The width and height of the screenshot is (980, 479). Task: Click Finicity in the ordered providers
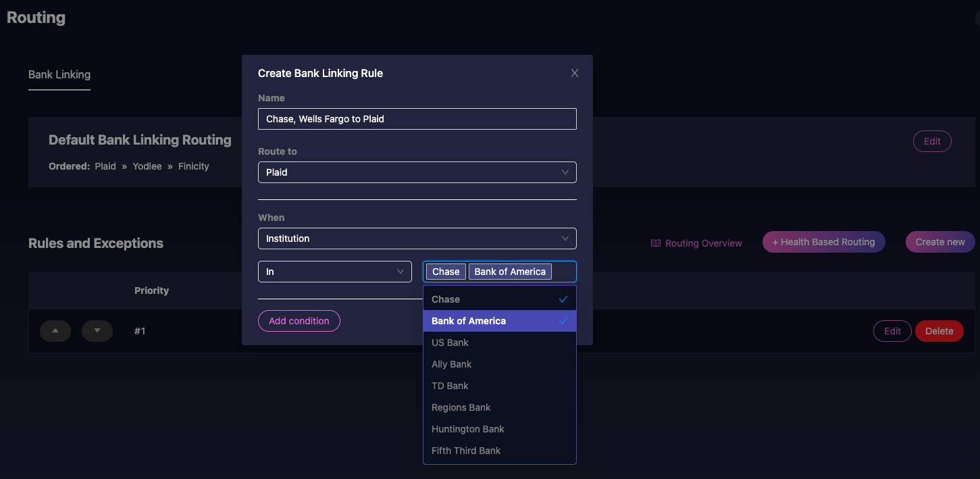point(194,166)
